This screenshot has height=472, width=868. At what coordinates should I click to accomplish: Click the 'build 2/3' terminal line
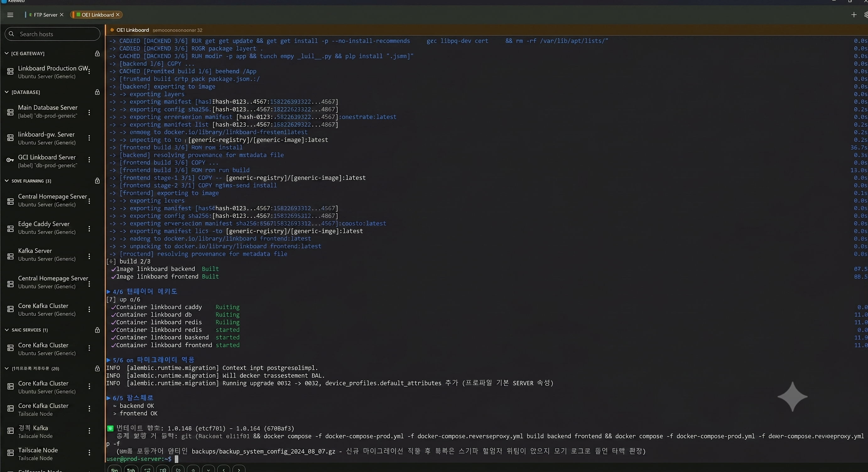point(128,261)
